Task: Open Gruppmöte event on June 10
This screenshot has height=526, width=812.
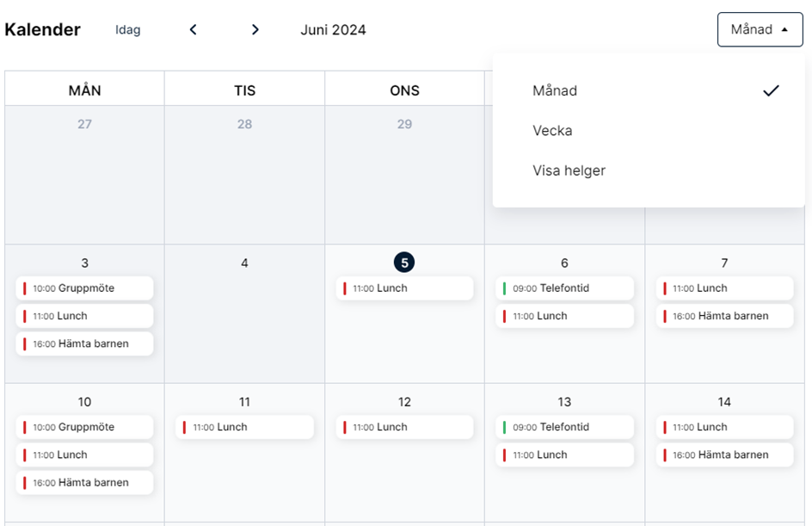Action: click(84, 427)
